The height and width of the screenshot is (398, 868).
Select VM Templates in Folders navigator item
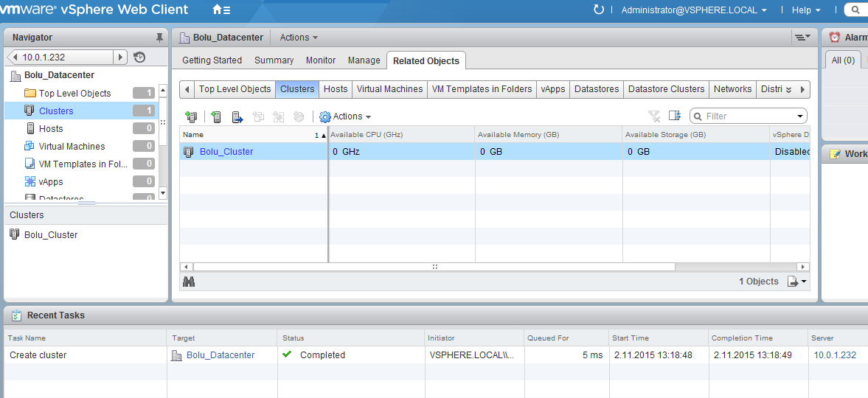click(83, 164)
